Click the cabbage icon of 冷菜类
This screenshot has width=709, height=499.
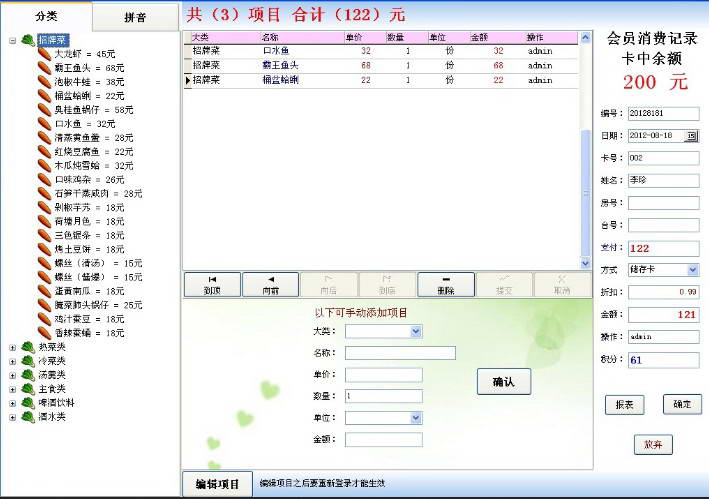pyautogui.click(x=28, y=361)
